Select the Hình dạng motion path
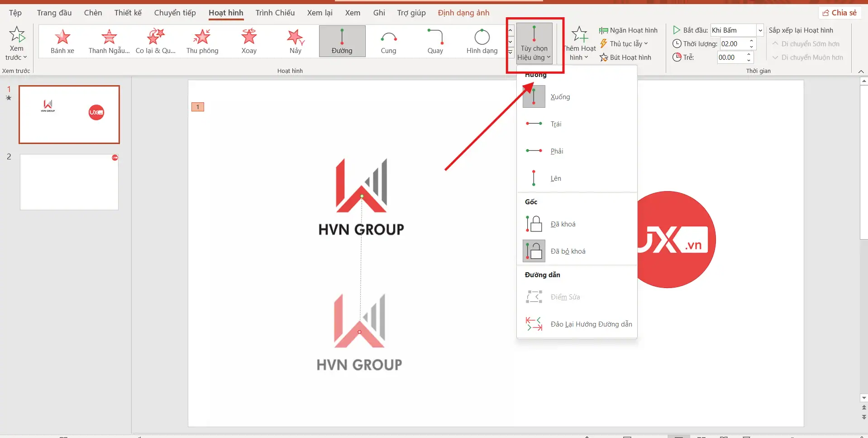The height and width of the screenshot is (438, 868). tap(482, 41)
